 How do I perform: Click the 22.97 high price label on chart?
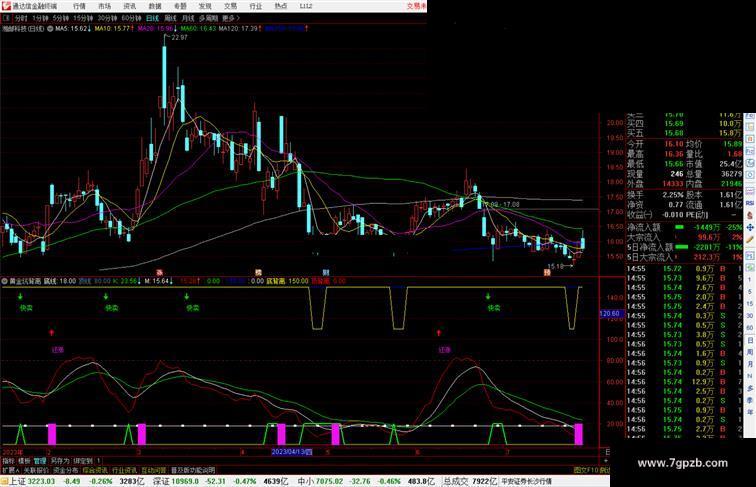(x=179, y=37)
